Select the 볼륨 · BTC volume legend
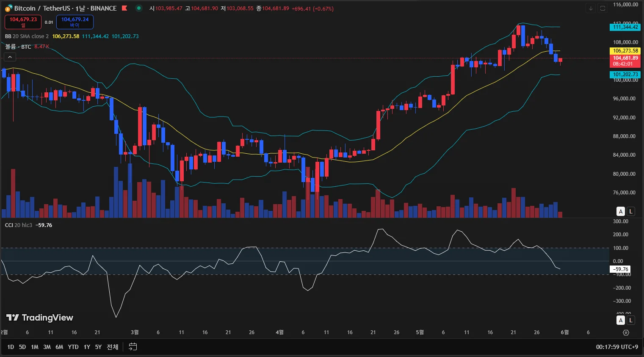 [x=18, y=47]
